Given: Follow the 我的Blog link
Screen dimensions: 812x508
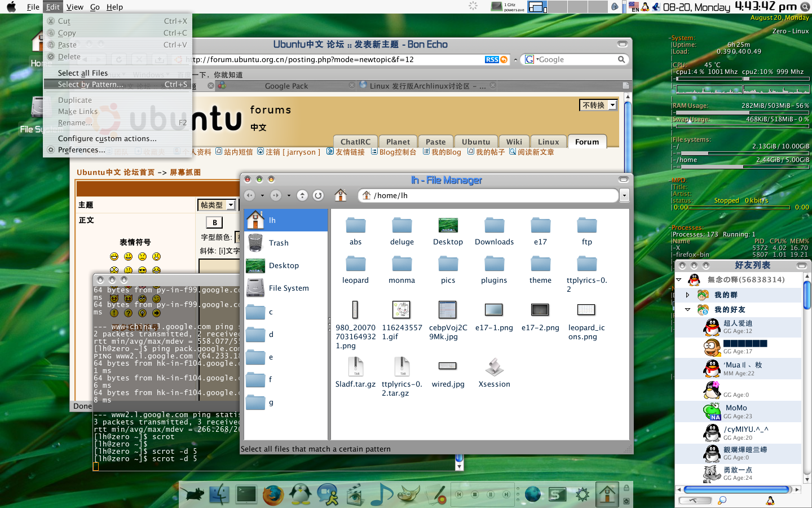Looking at the screenshot, I should point(446,152).
